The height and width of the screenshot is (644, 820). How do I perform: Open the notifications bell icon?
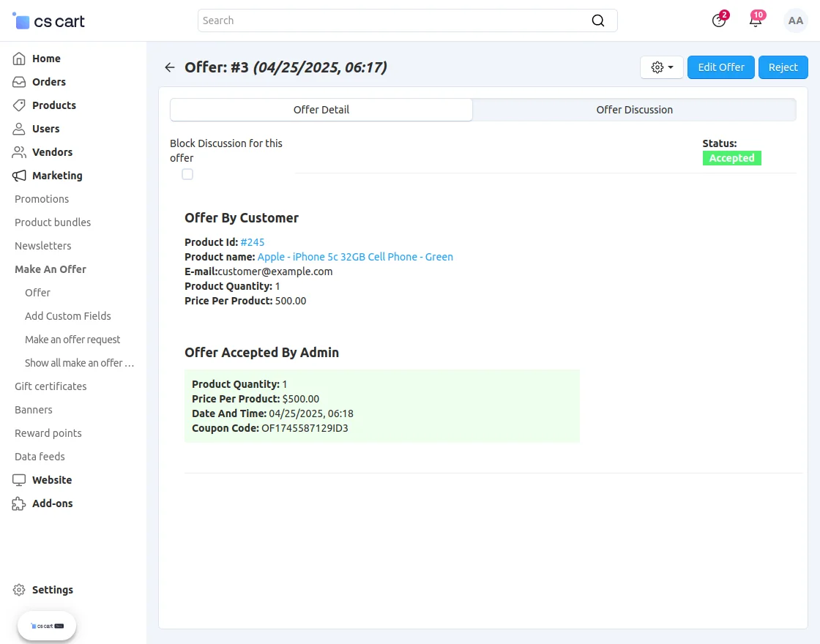pyautogui.click(x=756, y=20)
